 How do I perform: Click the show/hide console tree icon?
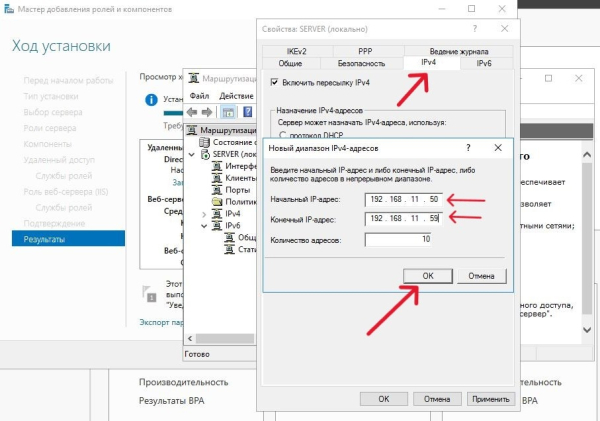228,112
